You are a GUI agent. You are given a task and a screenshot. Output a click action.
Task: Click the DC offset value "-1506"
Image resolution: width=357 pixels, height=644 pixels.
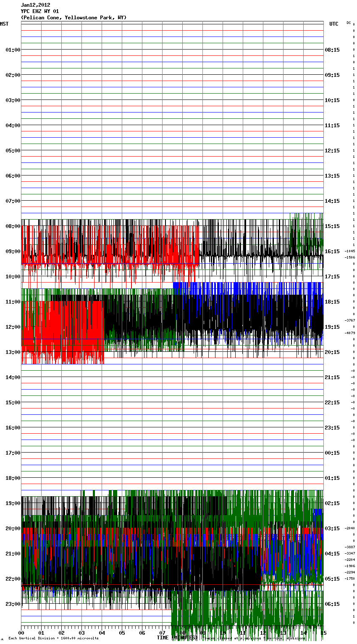click(350, 257)
